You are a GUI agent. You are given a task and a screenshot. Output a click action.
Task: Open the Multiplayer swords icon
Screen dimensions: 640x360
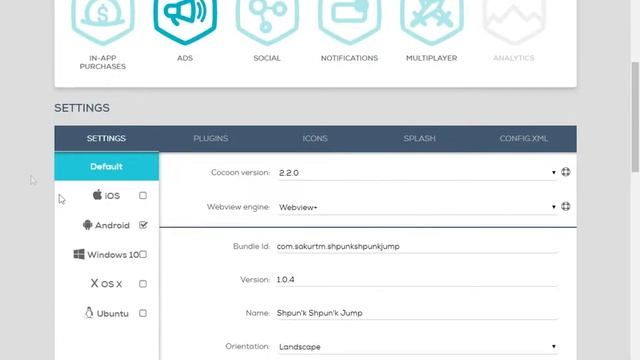click(x=431, y=21)
